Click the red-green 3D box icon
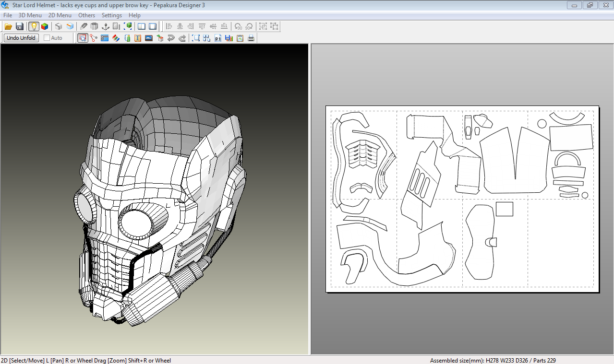The width and height of the screenshot is (614, 364). click(160, 38)
